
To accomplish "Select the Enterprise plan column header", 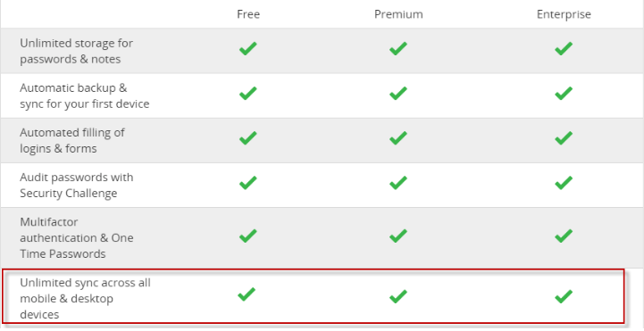I will 564,14.
